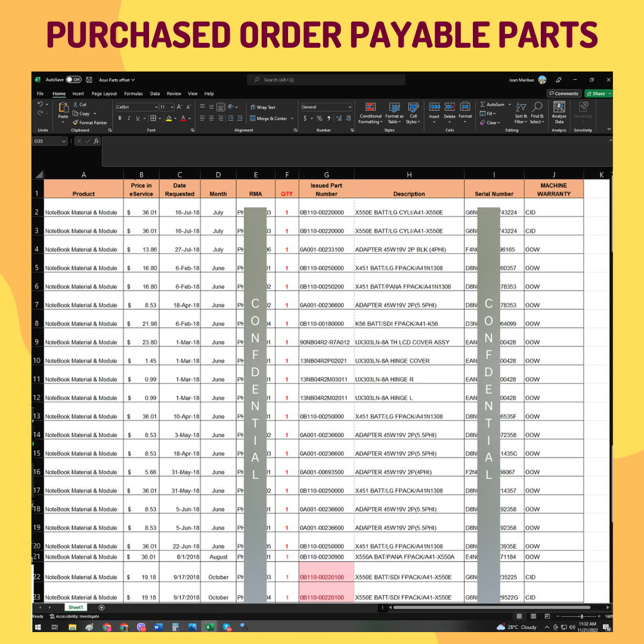Open the Calibri font name dropdown
This screenshot has width=644, height=644.
[x=156, y=107]
